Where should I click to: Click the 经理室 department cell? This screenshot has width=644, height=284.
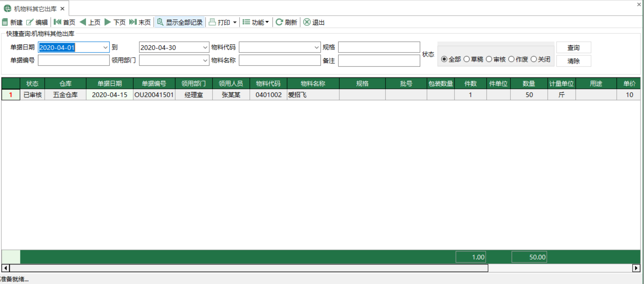tap(194, 95)
